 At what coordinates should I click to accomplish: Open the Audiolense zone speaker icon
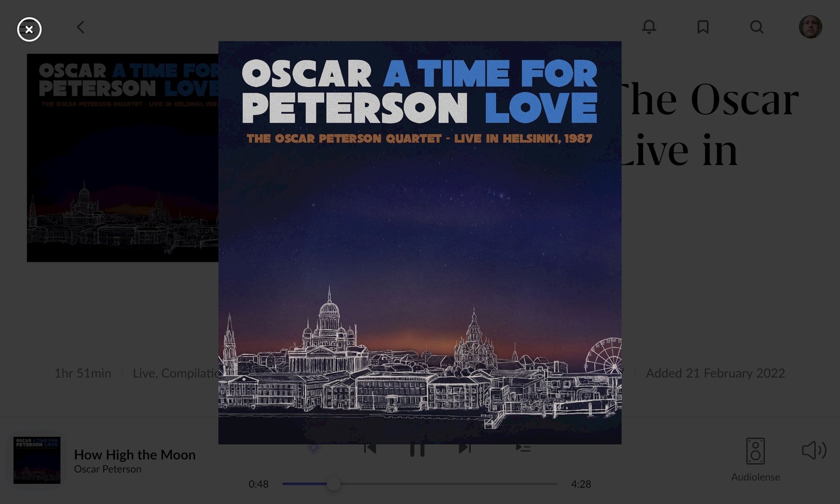click(x=756, y=451)
